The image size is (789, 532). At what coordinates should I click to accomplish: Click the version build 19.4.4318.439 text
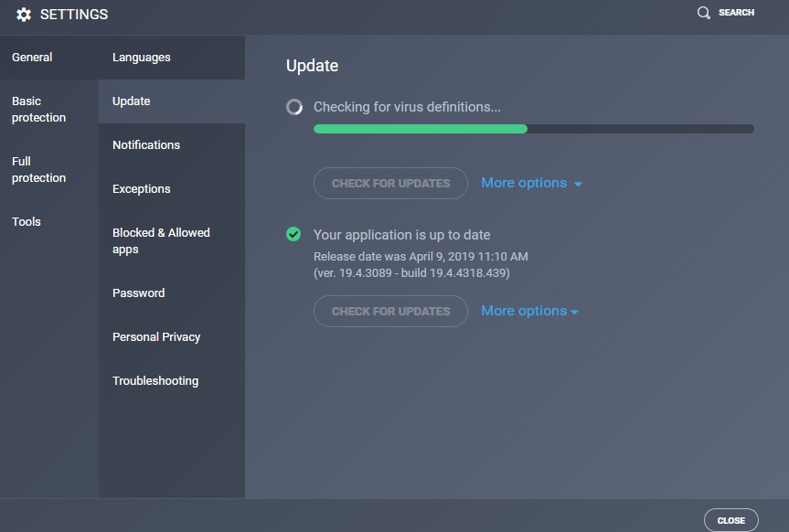point(411,272)
